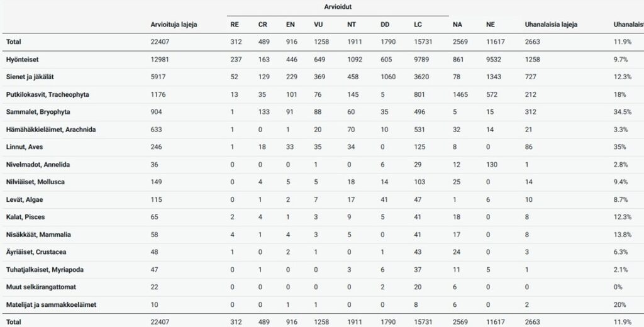The height and width of the screenshot is (327, 644).
Task: Select the EN column header
Action: tap(291, 25)
